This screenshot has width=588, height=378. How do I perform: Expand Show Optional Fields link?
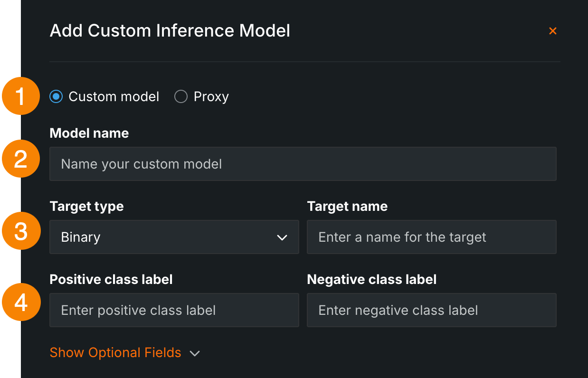point(115,353)
